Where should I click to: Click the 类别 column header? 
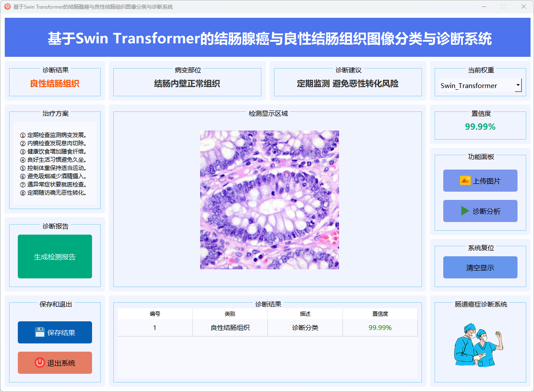(x=230, y=314)
